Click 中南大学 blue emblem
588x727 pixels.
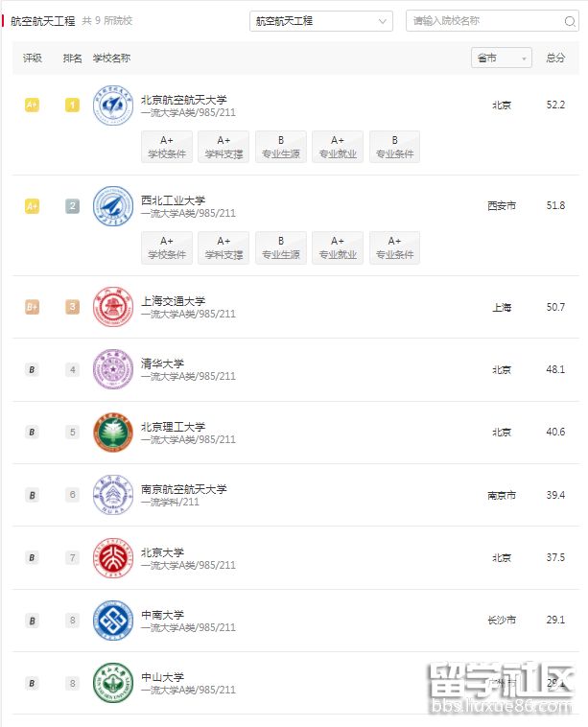tap(112, 621)
